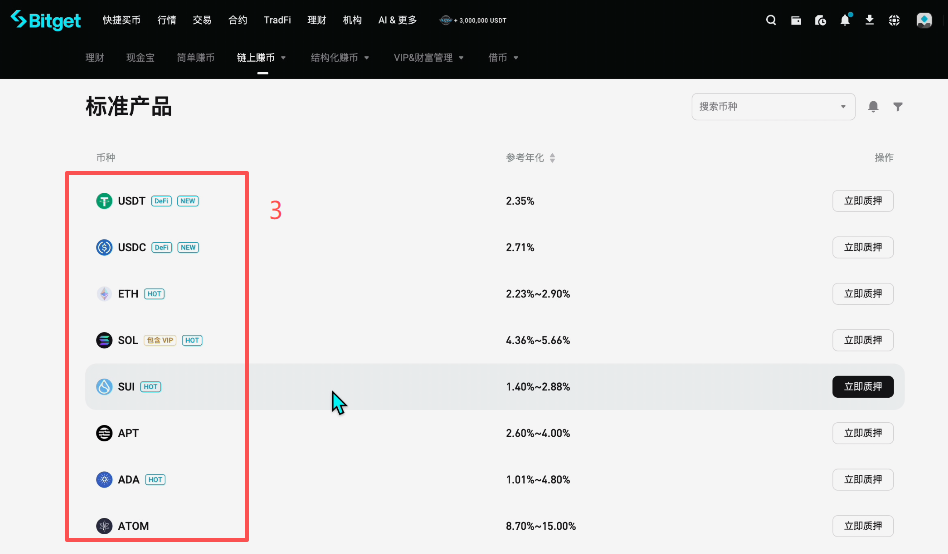Open 行情 in top navigation

(x=167, y=20)
